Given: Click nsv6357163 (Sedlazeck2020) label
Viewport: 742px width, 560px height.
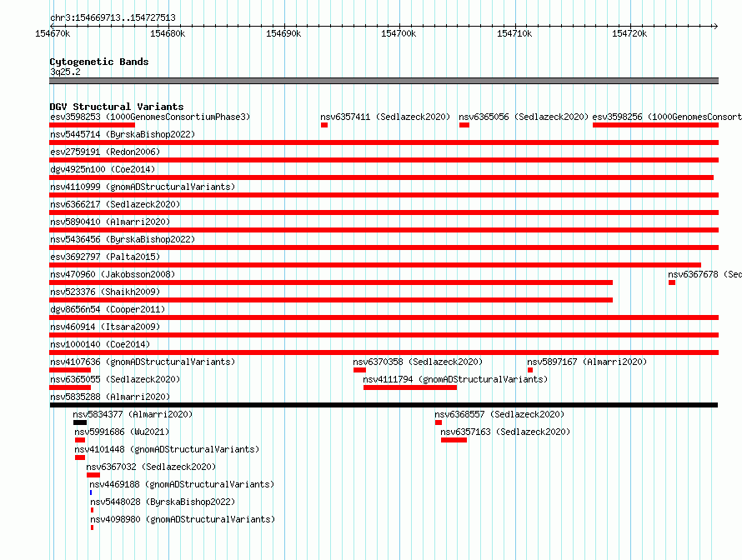Looking at the screenshot, I should 505,432.
